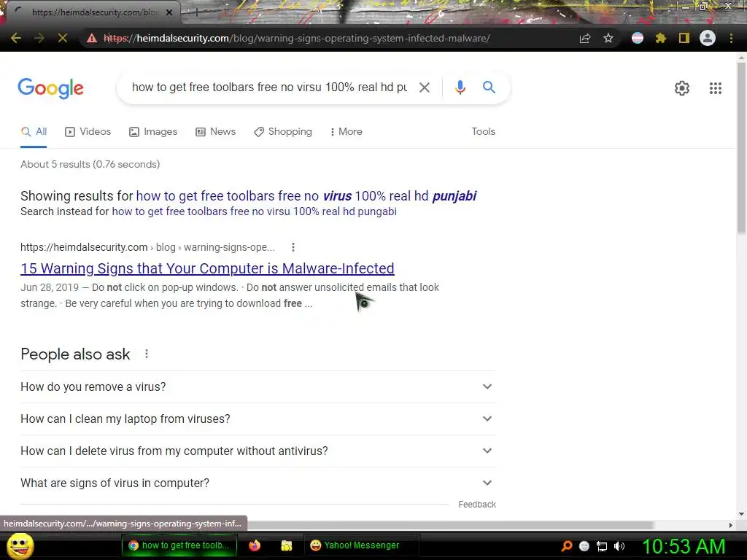The width and height of the screenshot is (747, 560).
Task: Click the 10:53 AM taskbar clock
Action: 683,546
